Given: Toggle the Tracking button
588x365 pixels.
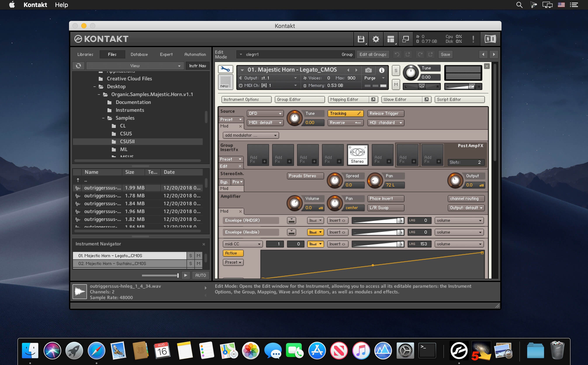Looking at the screenshot, I should (346, 114).
